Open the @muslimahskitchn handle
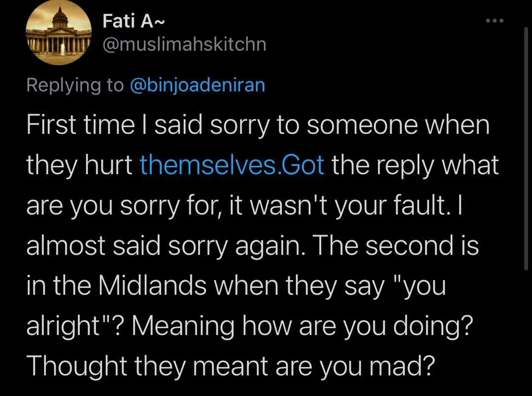This screenshot has width=532, height=396. pos(185,44)
